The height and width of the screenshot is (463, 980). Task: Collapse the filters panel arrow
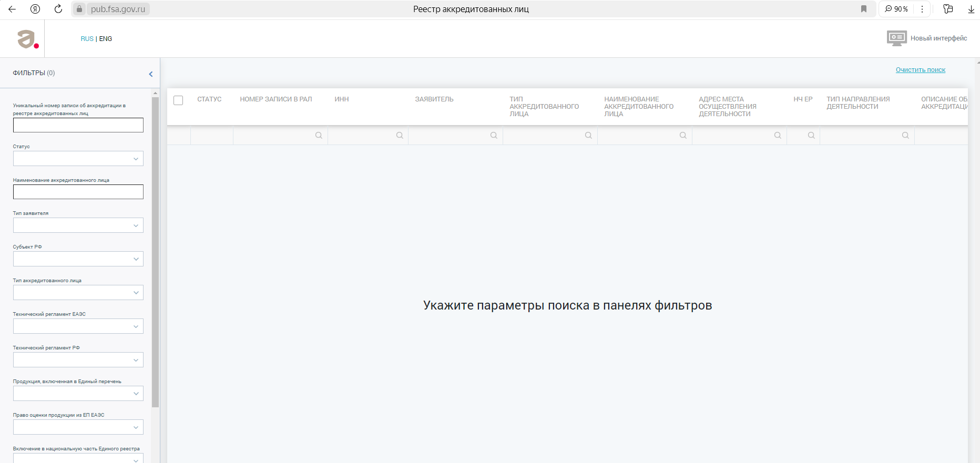pyautogui.click(x=151, y=74)
